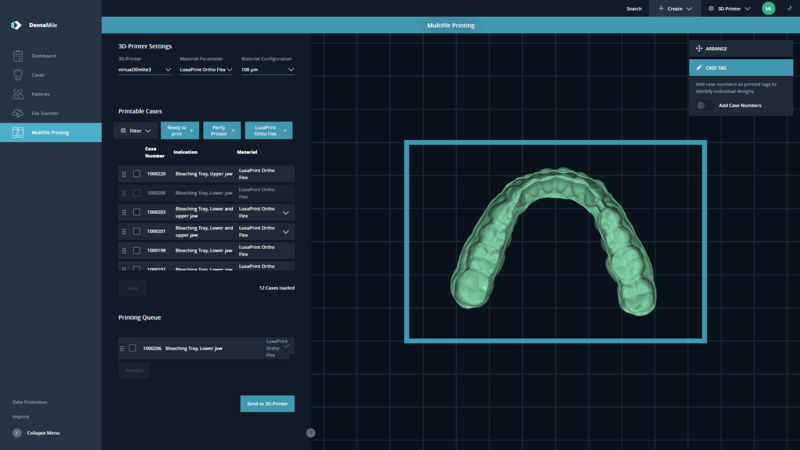
Task: Open the 3D-Printer selection dropdown
Action: pyautogui.click(x=145, y=69)
